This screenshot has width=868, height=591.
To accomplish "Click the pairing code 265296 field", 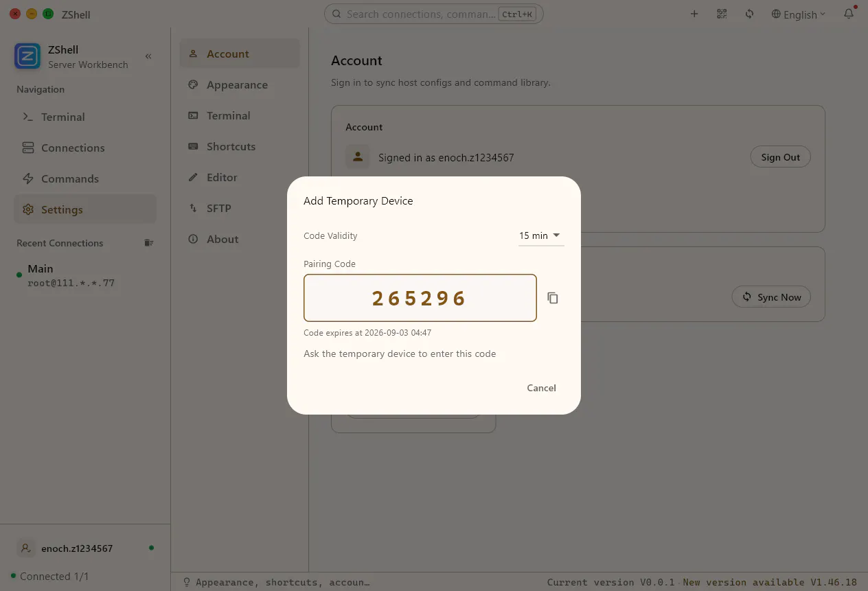I will pyautogui.click(x=420, y=298).
